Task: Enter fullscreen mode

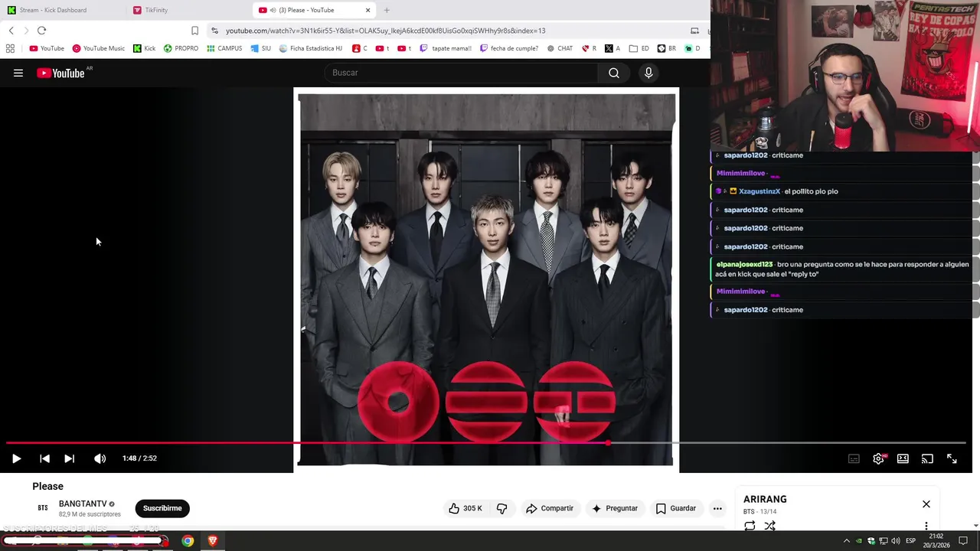Action: pyautogui.click(x=952, y=458)
